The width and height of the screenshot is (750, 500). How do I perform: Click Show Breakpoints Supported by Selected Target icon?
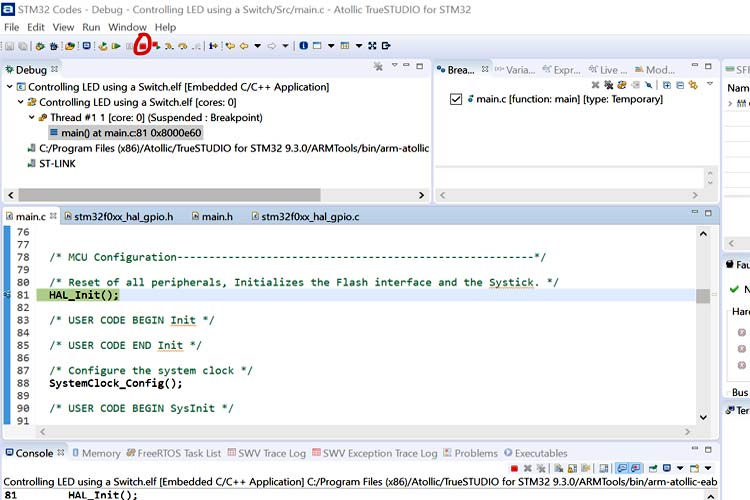(621, 85)
